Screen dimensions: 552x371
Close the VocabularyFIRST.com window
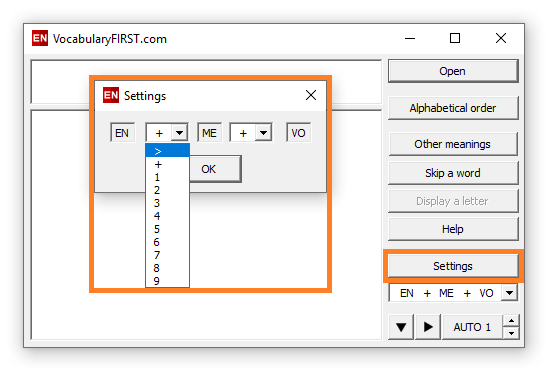pos(501,38)
